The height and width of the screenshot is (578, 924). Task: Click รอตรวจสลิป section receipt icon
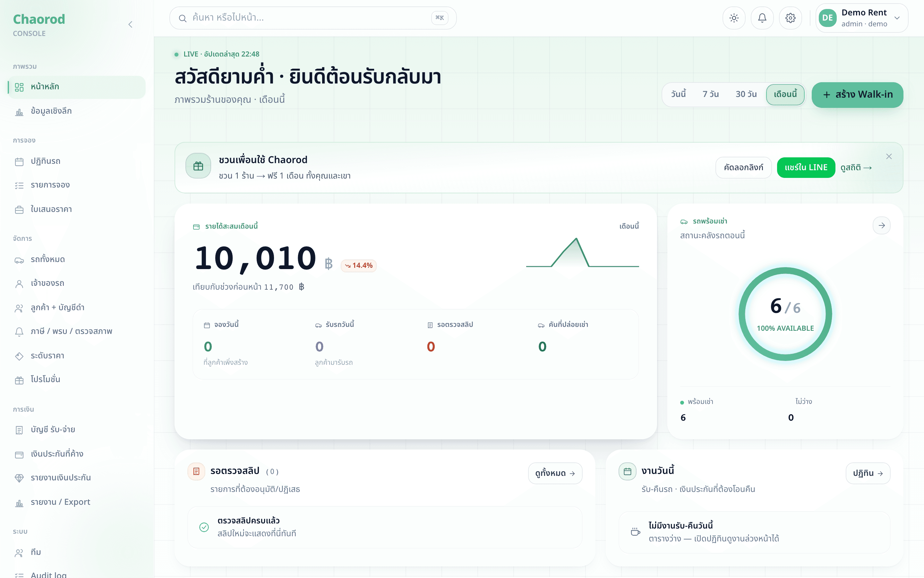[196, 471]
